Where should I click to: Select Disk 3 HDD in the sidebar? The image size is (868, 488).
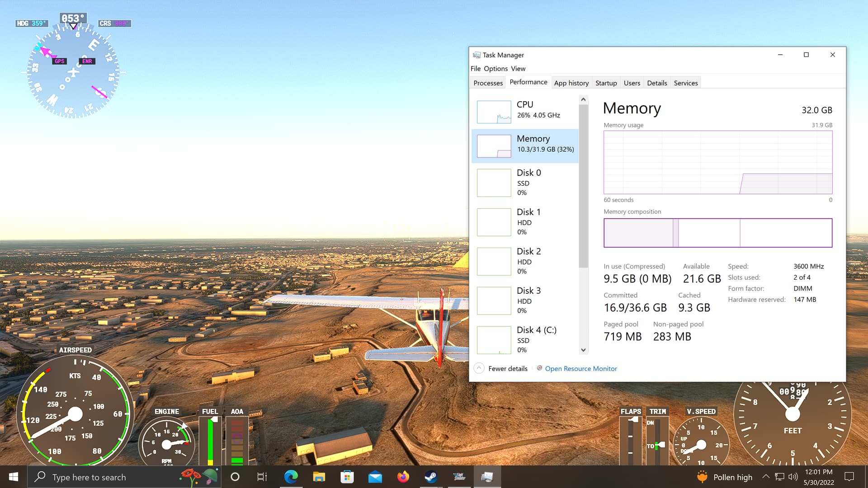(x=525, y=300)
